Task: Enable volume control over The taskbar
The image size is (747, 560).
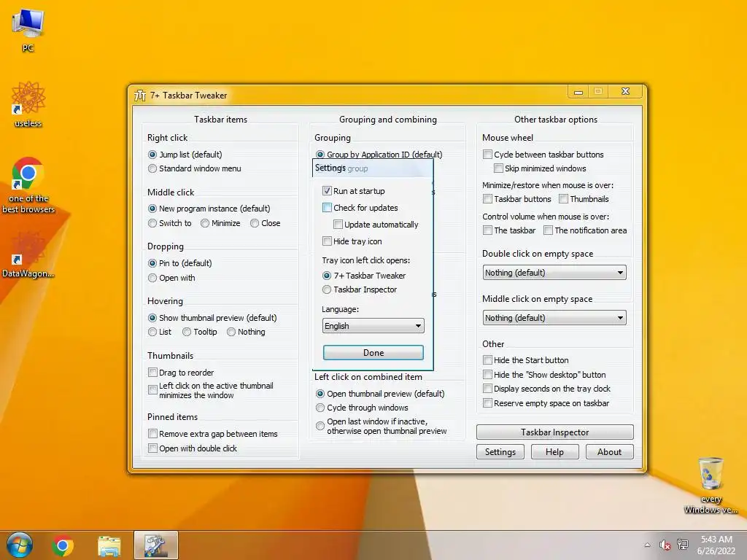Action: pyautogui.click(x=487, y=230)
